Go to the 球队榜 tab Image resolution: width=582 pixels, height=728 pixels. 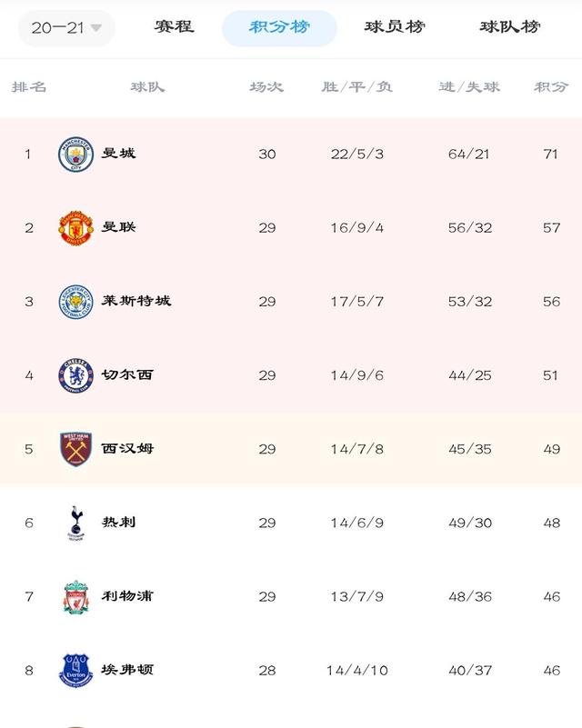509,27
